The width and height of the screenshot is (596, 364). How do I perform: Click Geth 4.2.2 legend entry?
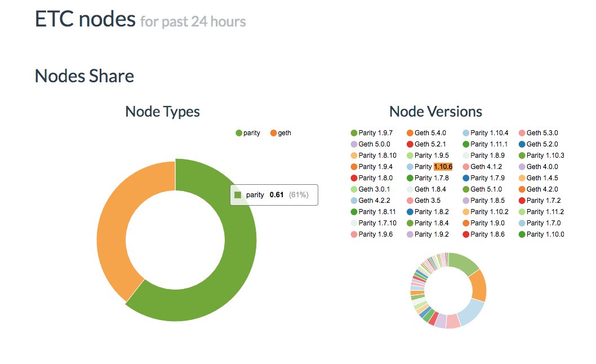click(370, 201)
